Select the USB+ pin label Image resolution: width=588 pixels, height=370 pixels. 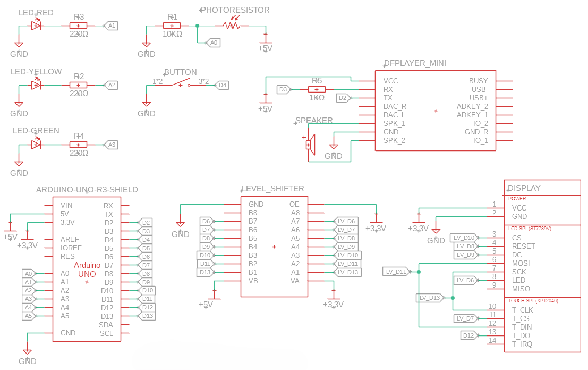pos(479,98)
